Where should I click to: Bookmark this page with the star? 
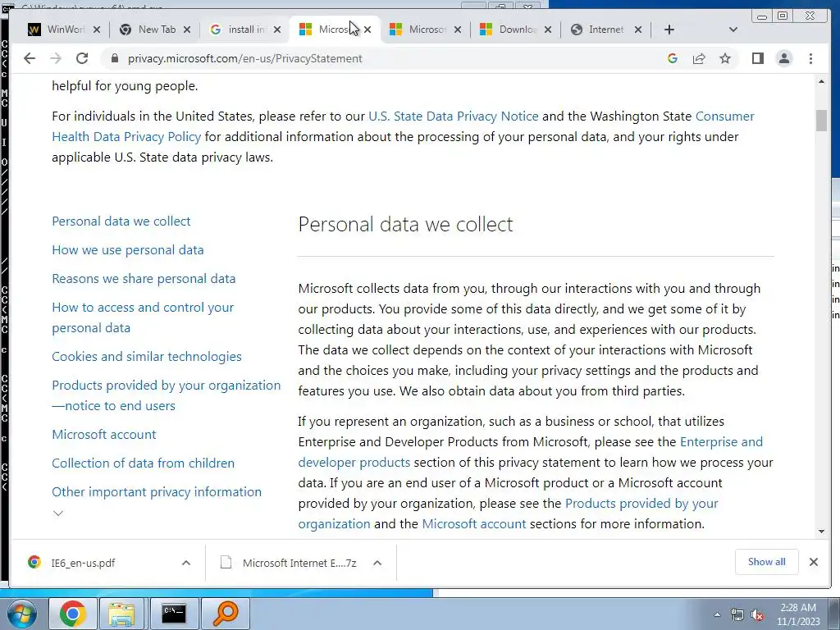(725, 58)
